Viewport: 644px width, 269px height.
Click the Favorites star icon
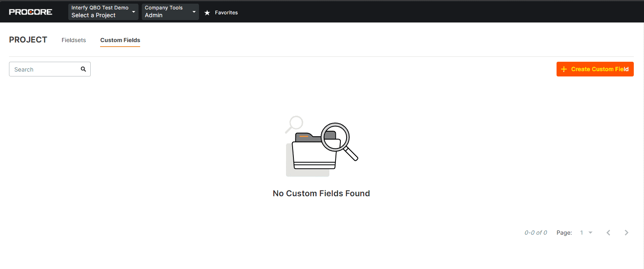(207, 13)
